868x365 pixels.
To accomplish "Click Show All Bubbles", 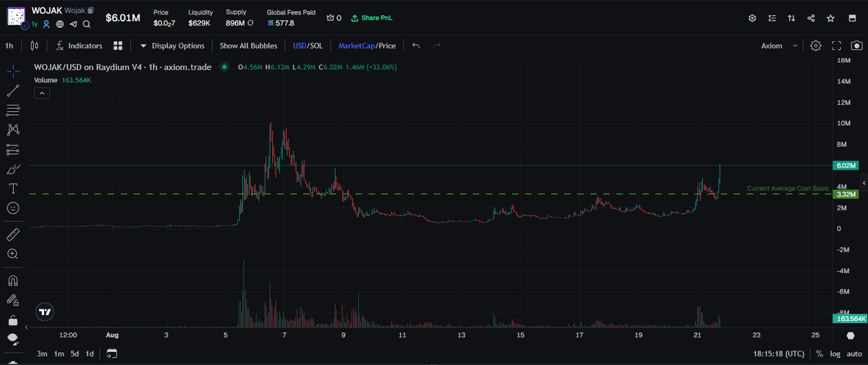I will point(248,46).
